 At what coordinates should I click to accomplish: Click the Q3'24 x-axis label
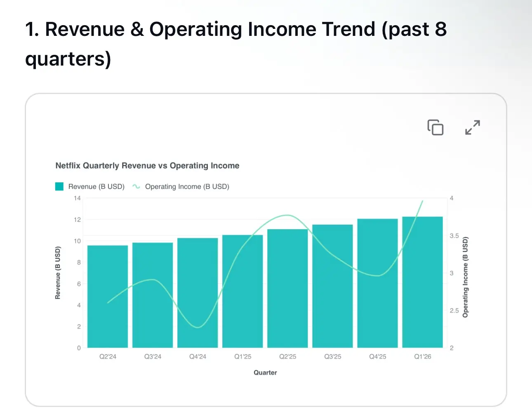153,356
